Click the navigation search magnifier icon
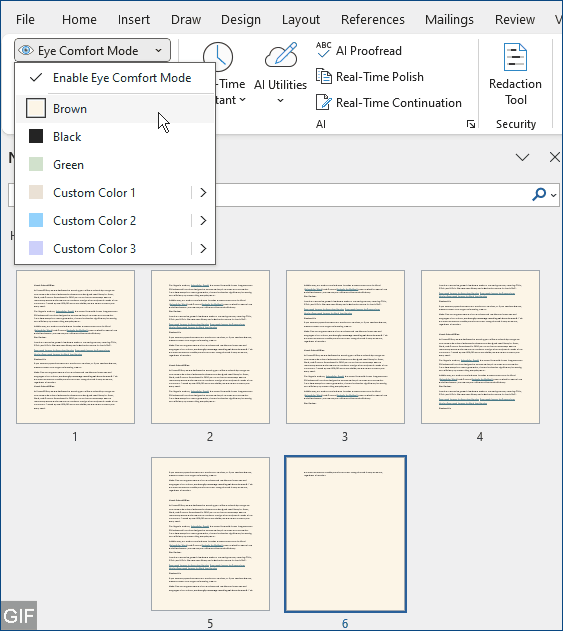The image size is (563, 631). point(539,194)
